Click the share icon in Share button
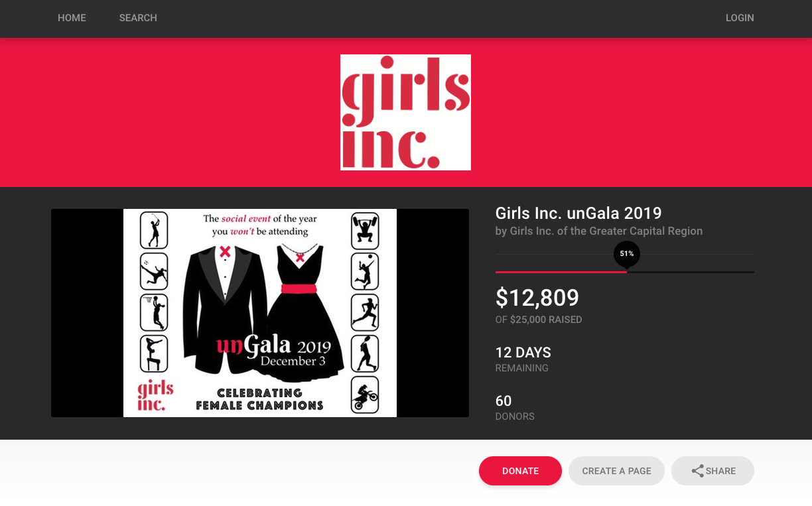This screenshot has height=506, width=812. click(x=697, y=471)
